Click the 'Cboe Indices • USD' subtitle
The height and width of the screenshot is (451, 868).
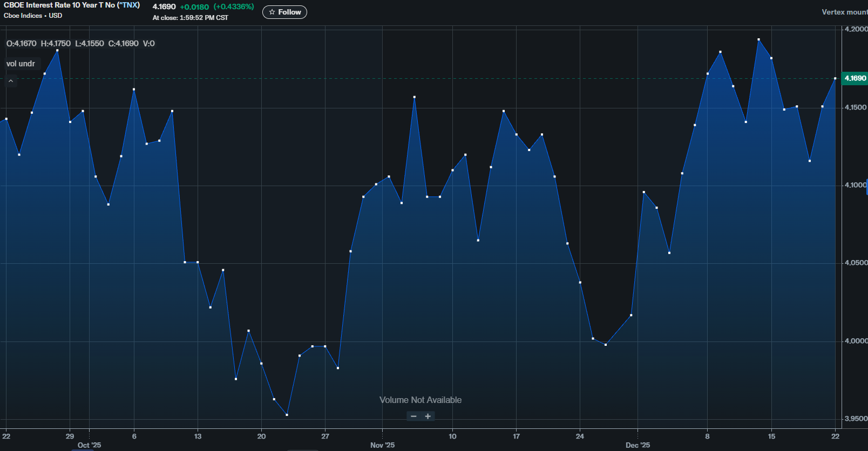(x=33, y=16)
